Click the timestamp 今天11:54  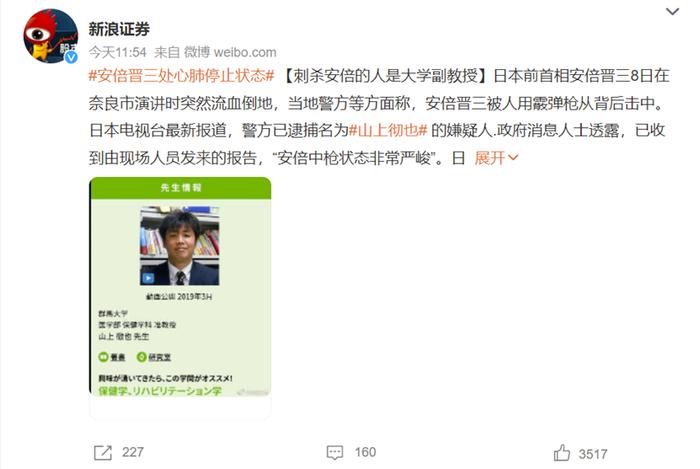point(117,52)
